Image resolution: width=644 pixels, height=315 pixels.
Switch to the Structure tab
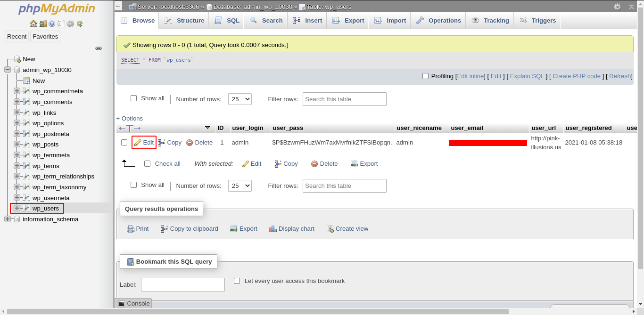click(x=184, y=21)
